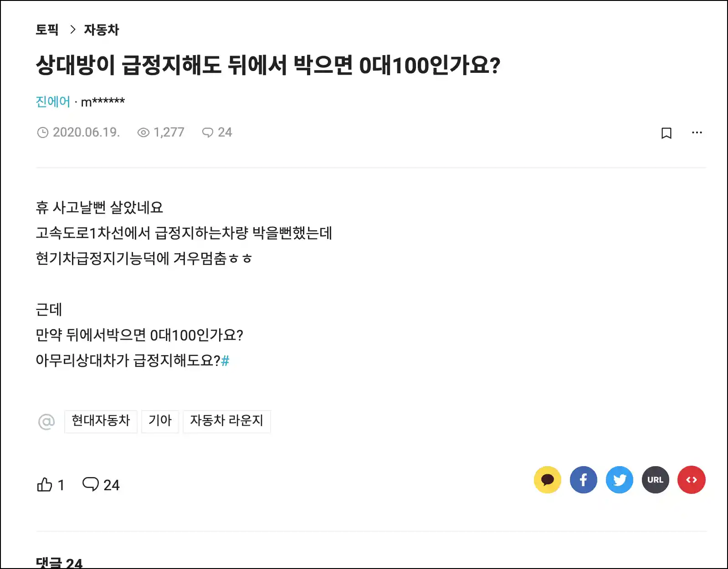Click the comment count near the date
Screen dimensions: 728x569
(217, 132)
